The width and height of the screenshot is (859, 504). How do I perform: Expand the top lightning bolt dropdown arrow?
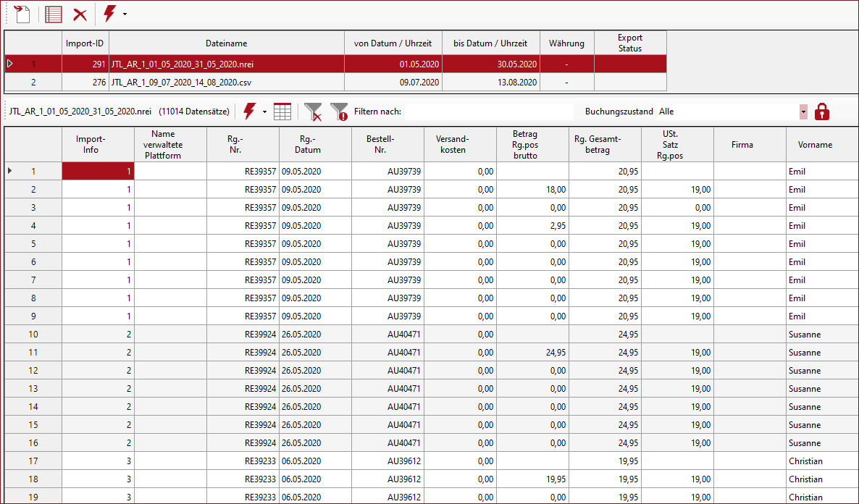pos(125,14)
